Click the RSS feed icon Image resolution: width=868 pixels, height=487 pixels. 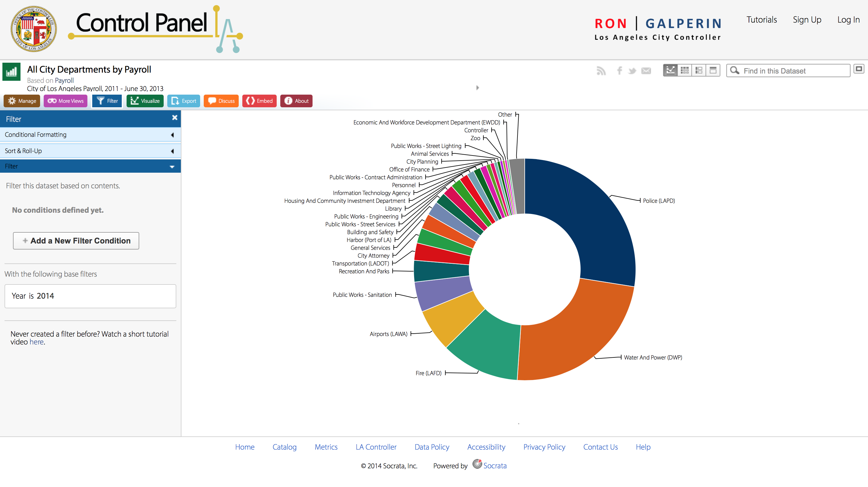point(601,71)
